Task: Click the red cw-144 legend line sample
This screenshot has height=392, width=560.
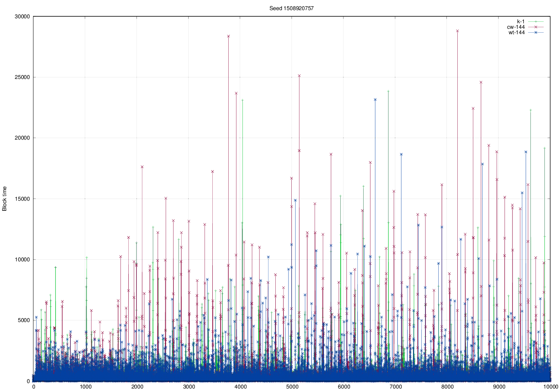Action: pos(535,27)
